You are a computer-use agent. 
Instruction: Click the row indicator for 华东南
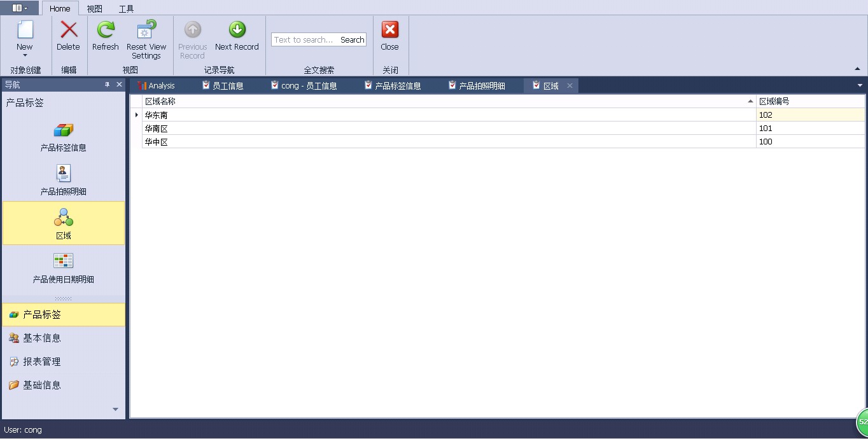136,115
